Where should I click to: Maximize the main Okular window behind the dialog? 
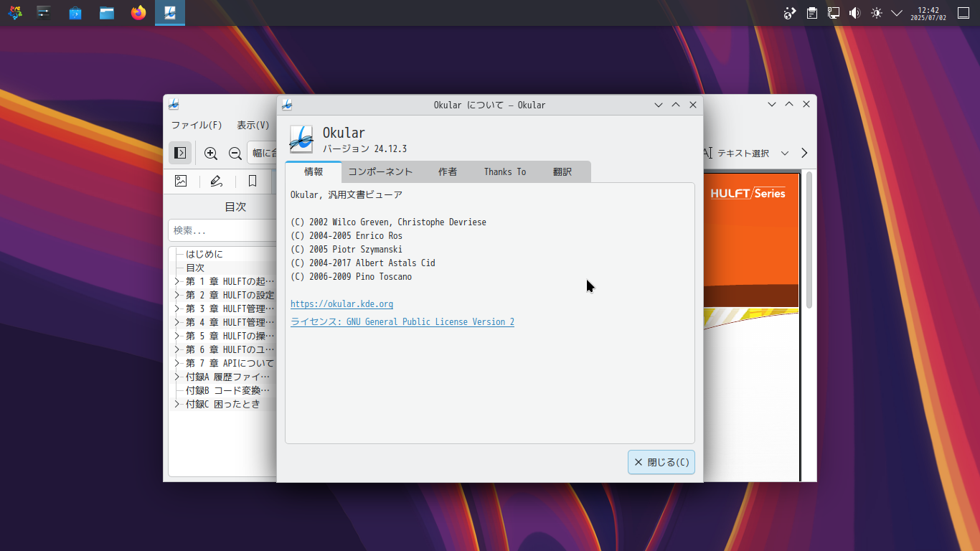(x=789, y=104)
